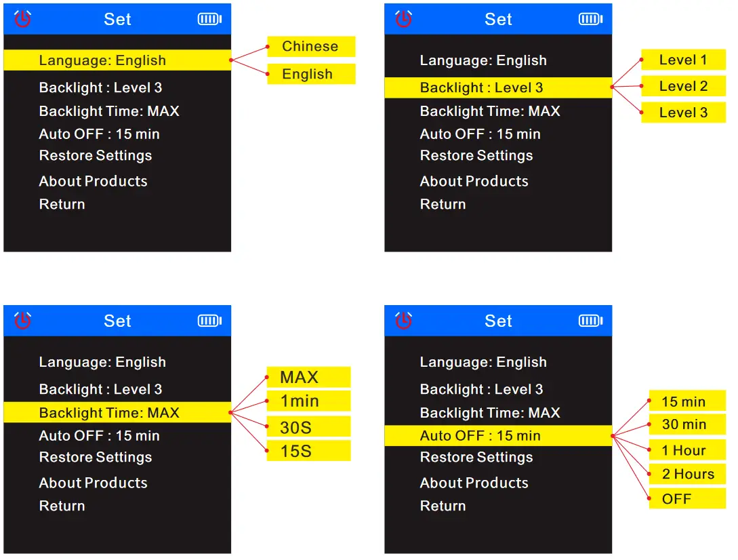Click About Products in Backlight Time-highlighted screen
Viewport: 738px width, 560px height.
click(94, 483)
